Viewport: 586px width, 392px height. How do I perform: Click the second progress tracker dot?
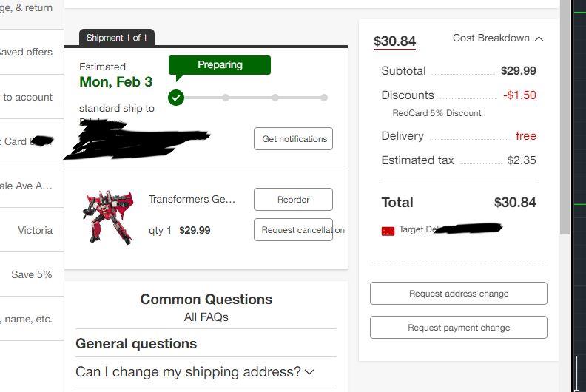(226, 98)
